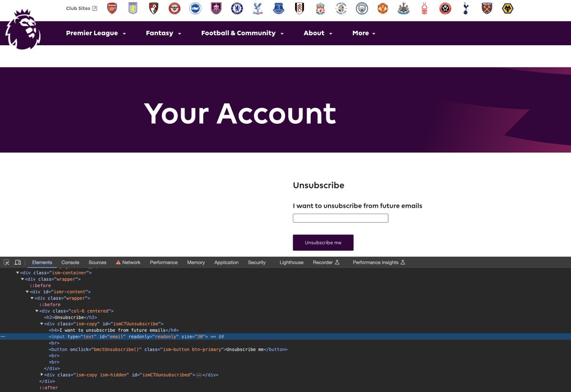
Task: Open the Wolves club badge
Action: click(508, 8)
